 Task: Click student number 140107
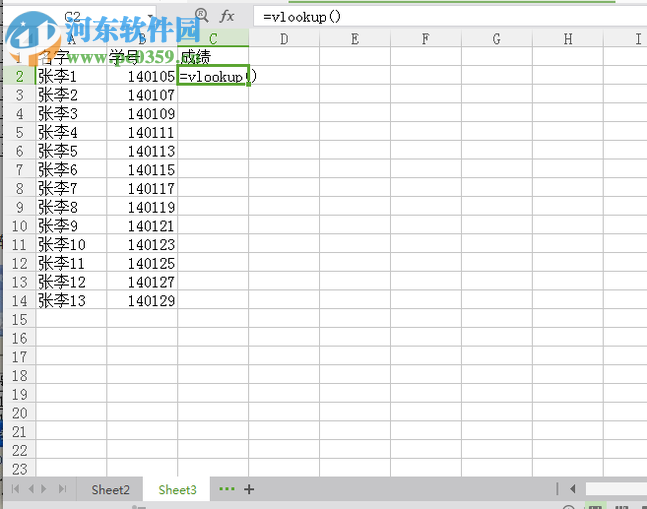[x=142, y=95]
